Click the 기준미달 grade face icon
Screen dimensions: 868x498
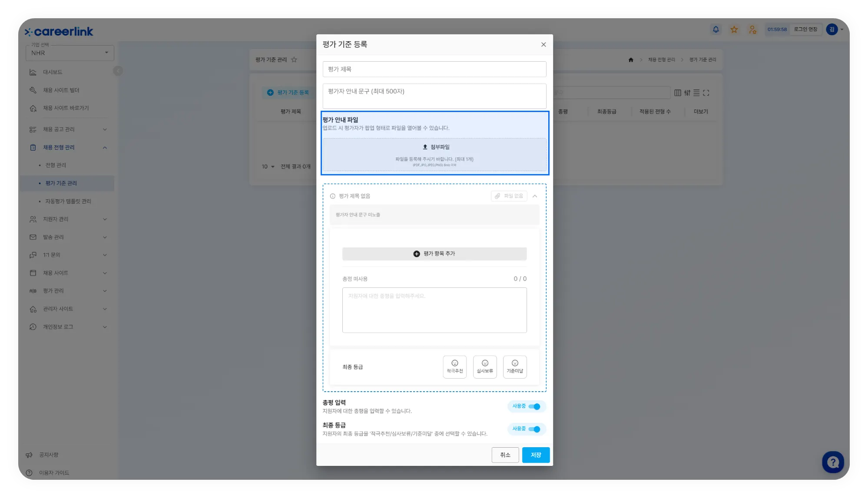pos(515,363)
